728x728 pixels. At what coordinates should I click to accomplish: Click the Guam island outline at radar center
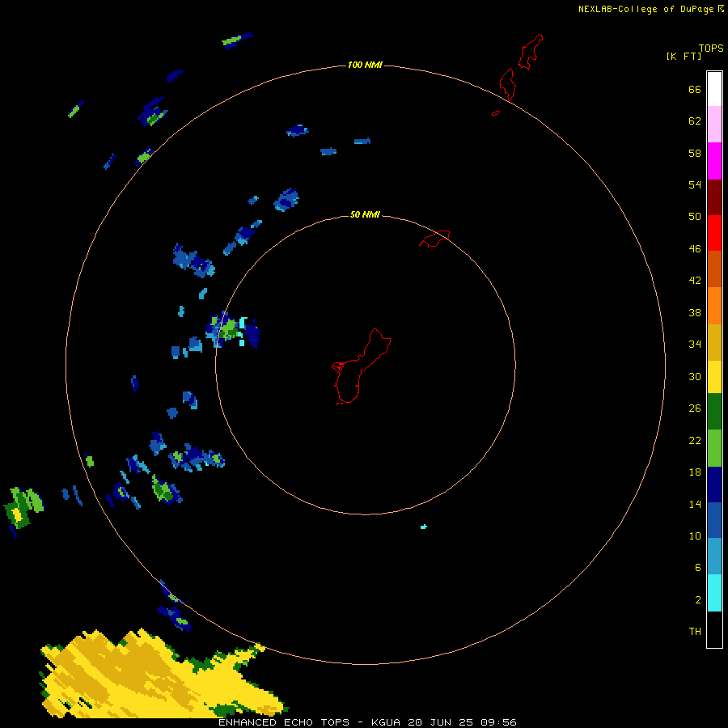click(x=362, y=366)
